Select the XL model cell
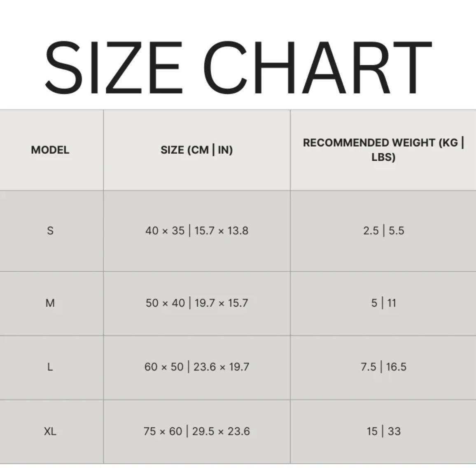Image resolution: width=476 pixels, height=473 pixels. click(50, 431)
